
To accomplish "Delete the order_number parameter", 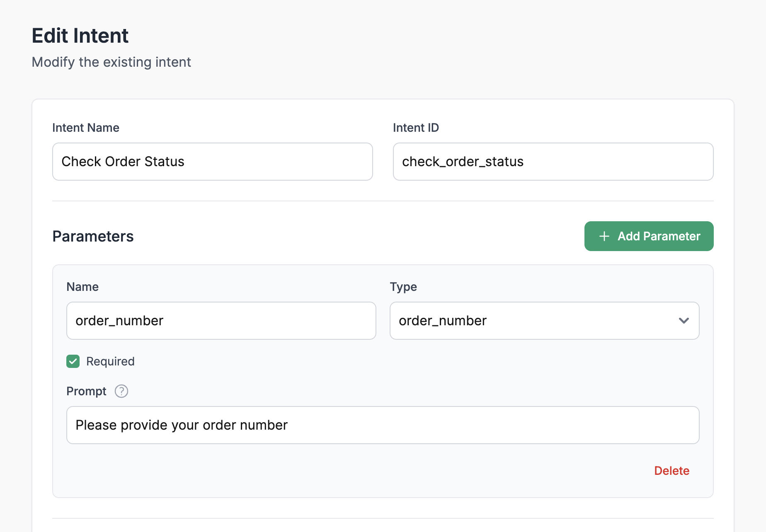I will [x=671, y=471].
